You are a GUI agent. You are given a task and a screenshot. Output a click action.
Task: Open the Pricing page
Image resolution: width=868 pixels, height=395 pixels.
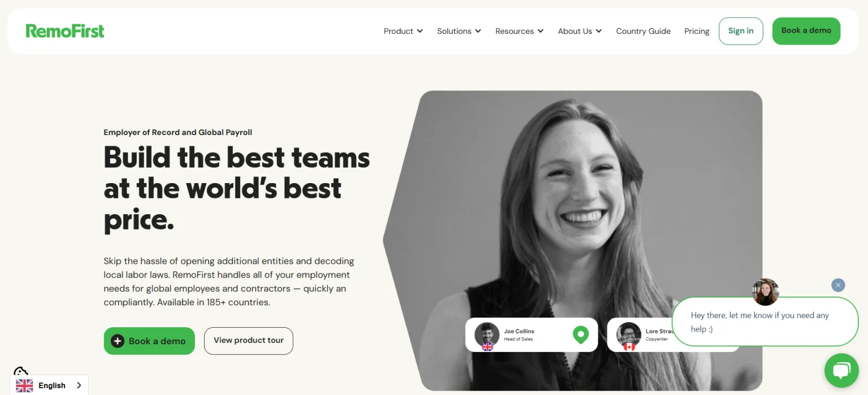[x=697, y=31]
